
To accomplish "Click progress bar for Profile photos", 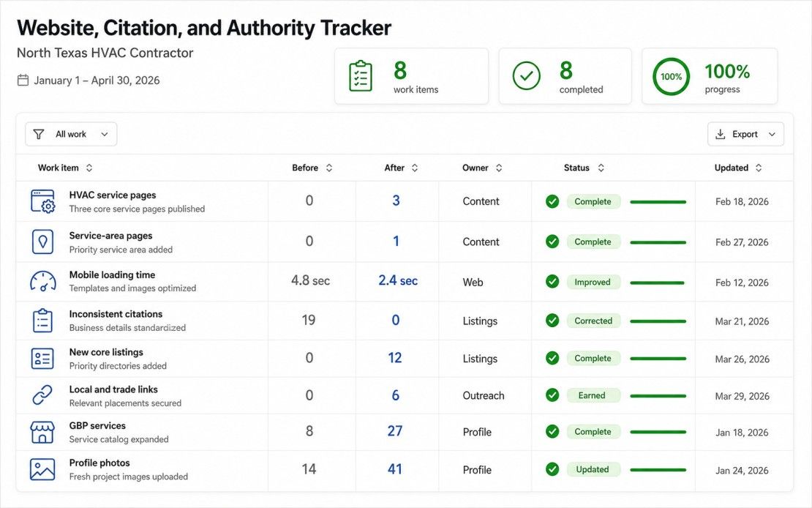I will coord(658,470).
